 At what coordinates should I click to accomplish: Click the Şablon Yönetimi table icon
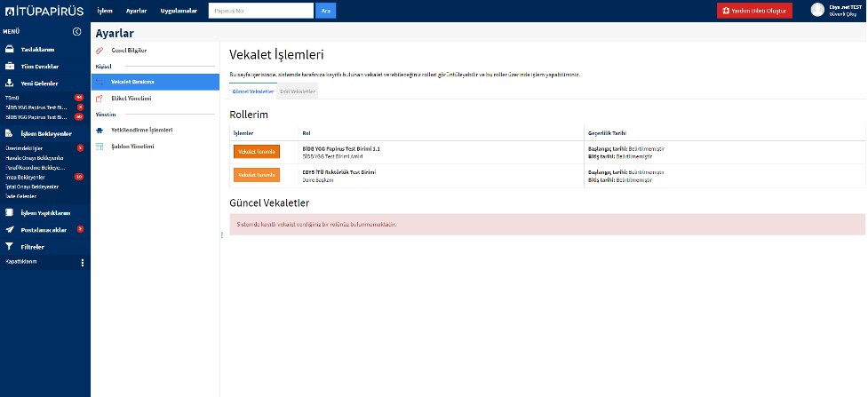click(x=100, y=147)
